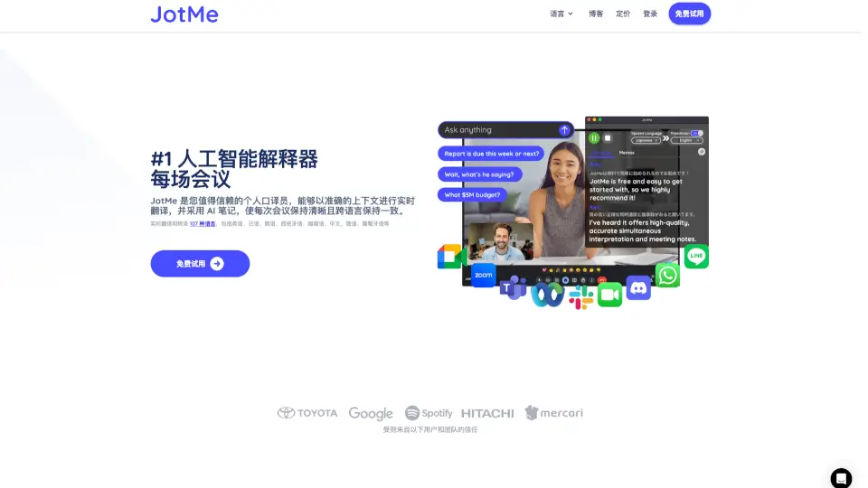Click the Zoom app icon
Screen dimensions: 868x488
[484, 275]
